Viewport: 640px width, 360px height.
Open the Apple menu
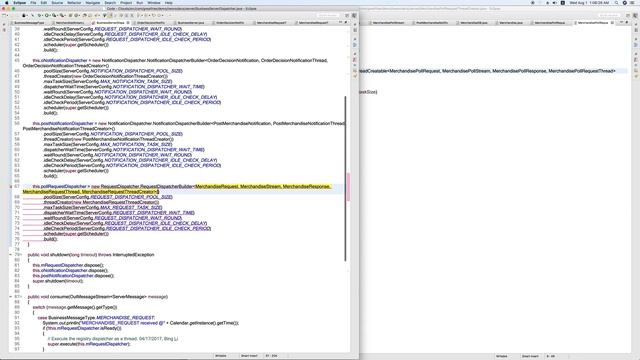click(x=6, y=2)
